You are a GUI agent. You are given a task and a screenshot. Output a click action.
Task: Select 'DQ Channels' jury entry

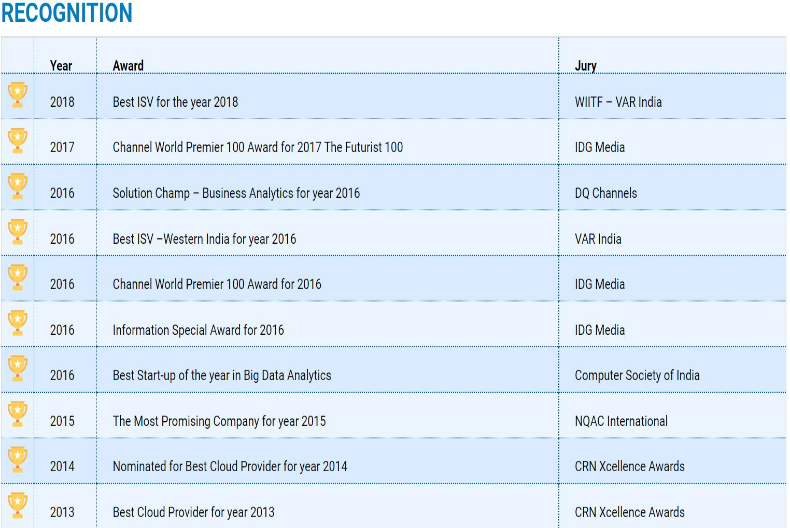coord(605,193)
